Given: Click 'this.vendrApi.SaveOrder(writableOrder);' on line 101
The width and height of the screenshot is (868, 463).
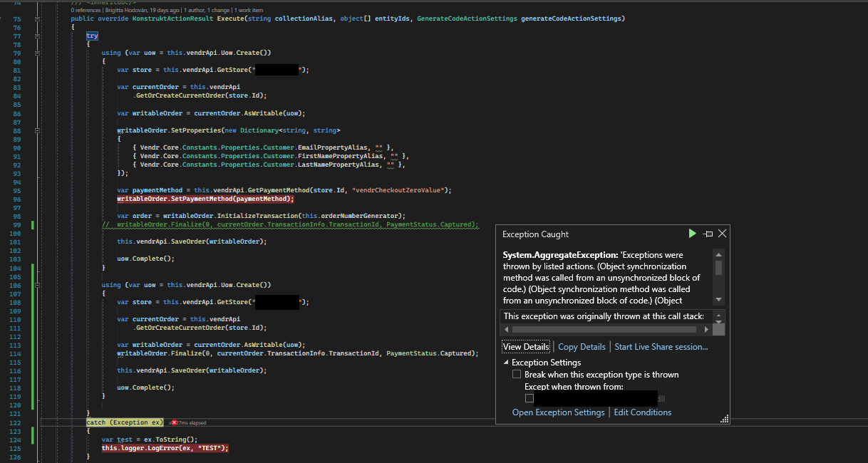Looking at the screenshot, I should click(x=192, y=241).
